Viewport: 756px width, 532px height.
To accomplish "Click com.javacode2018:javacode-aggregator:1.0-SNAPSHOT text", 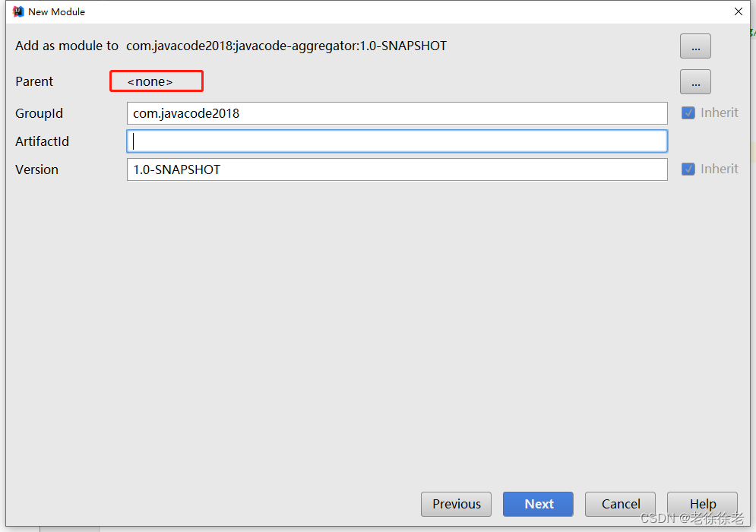I will (286, 46).
